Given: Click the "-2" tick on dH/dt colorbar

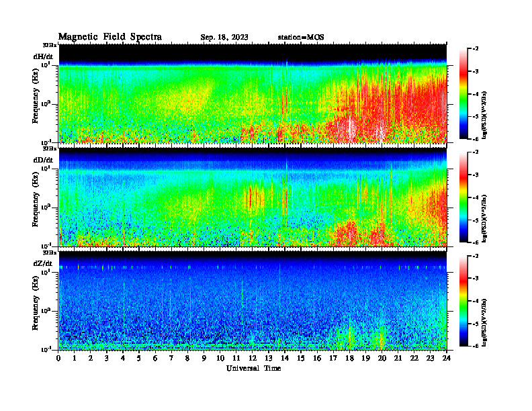Looking at the screenshot, I should point(476,49).
